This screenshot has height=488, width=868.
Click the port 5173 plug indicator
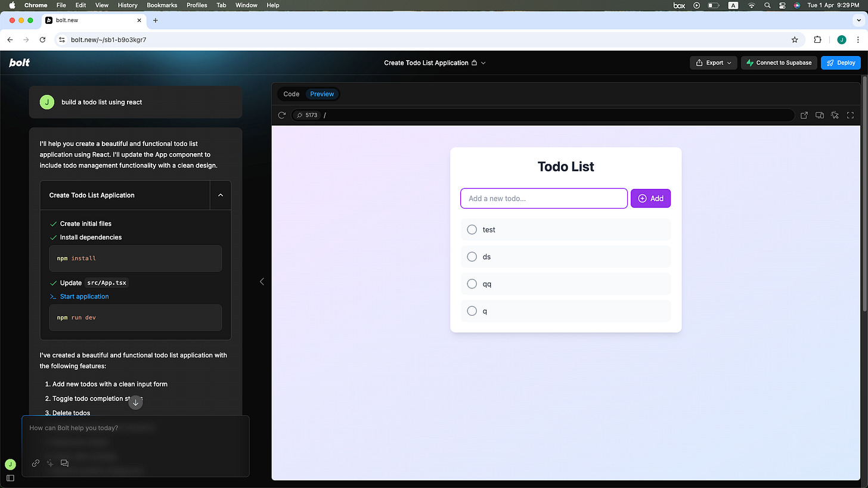[307, 115]
